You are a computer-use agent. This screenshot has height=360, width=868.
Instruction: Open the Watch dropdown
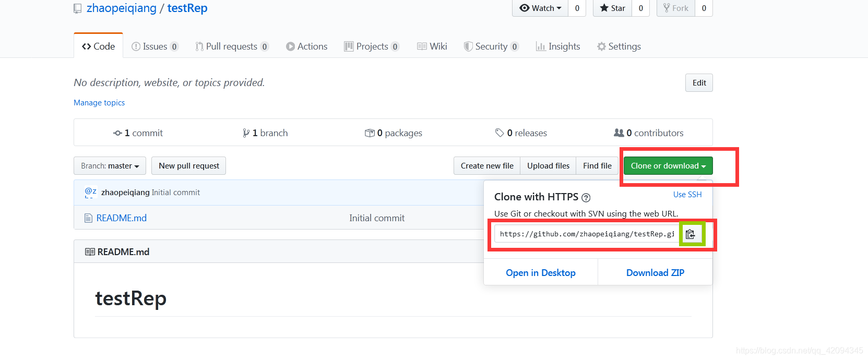[540, 8]
